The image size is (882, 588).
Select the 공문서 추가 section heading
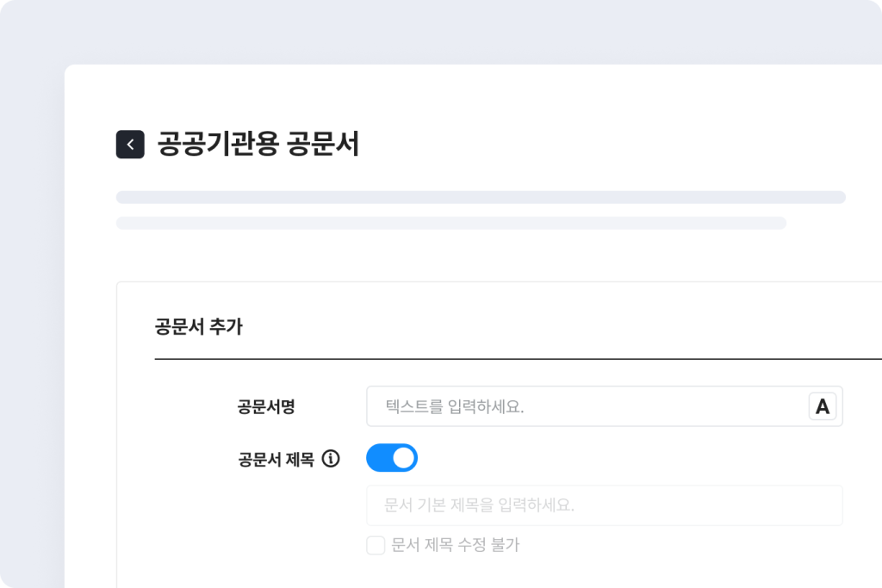(x=198, y=327)
